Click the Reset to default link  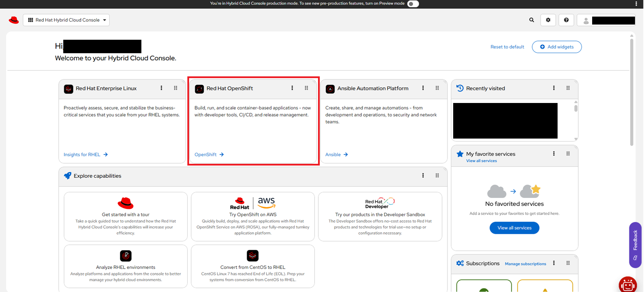coord(507,47)
